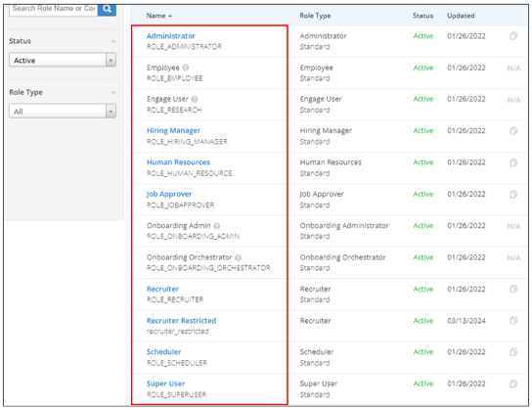Click the Status column header
Screen dimensions: 532x410
coord(422,16)
